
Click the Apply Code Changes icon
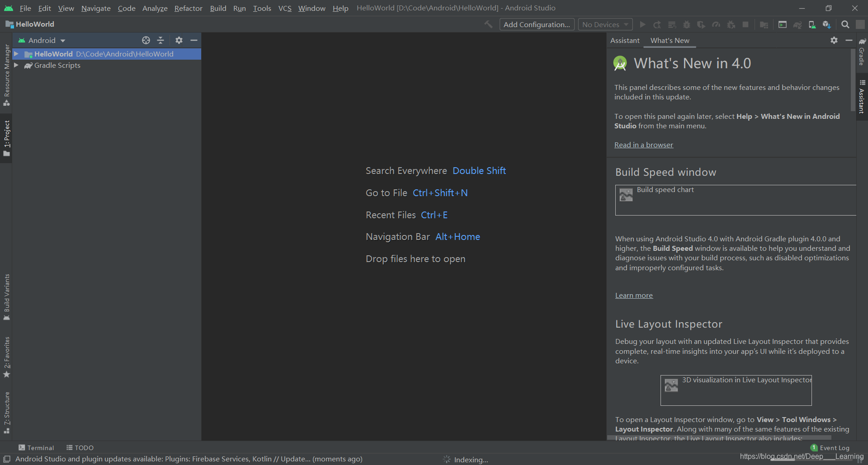[x=672, y=24]
